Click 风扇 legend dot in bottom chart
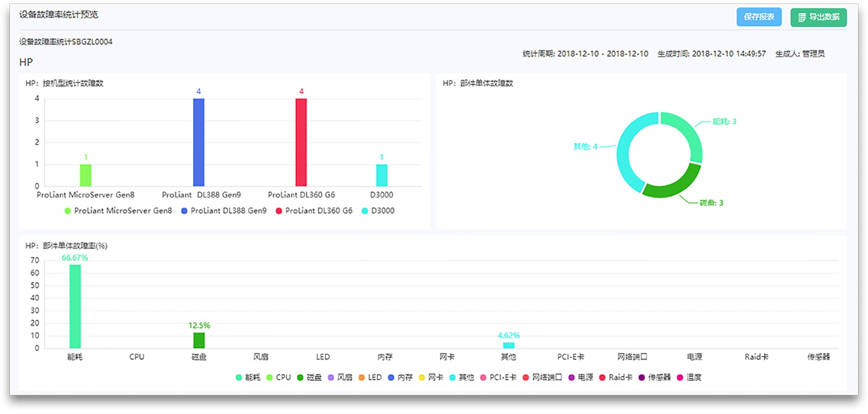868x414 pixels. (x=331, y=377)
